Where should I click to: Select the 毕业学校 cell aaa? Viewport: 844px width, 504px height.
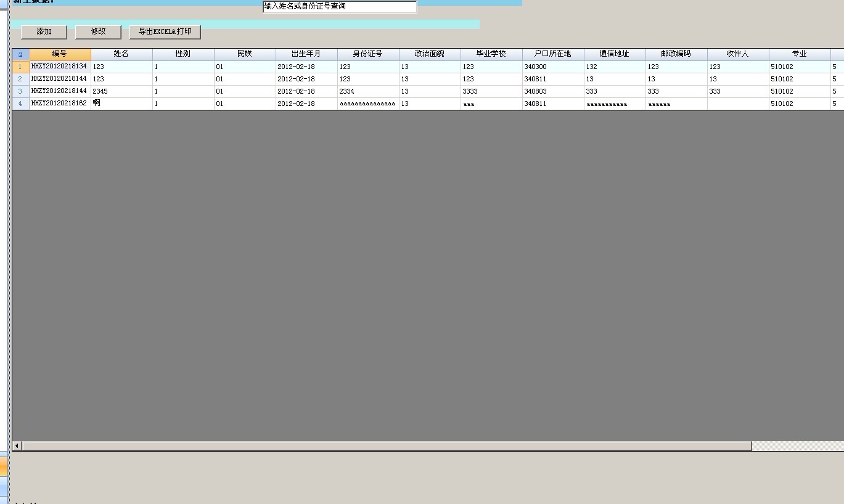[491, 104]
